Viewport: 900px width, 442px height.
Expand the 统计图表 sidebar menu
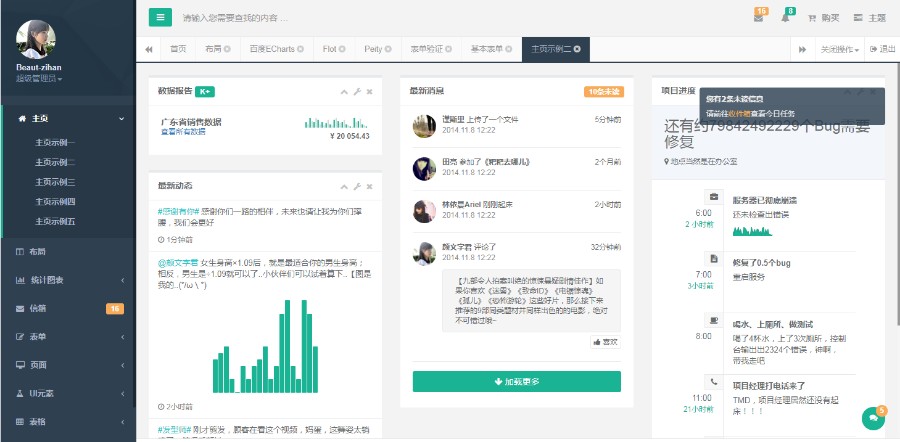(68, 280)
